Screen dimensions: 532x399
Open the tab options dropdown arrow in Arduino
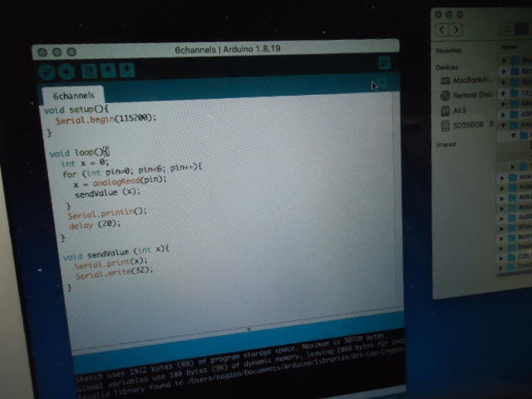(x=382, y=82)
